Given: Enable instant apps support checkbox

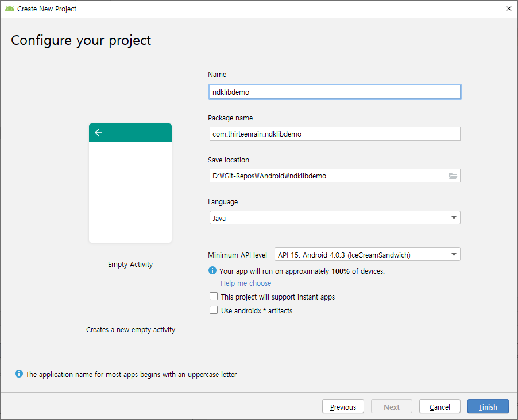Looking at the screenshot, I should click(x=214, y=296).
